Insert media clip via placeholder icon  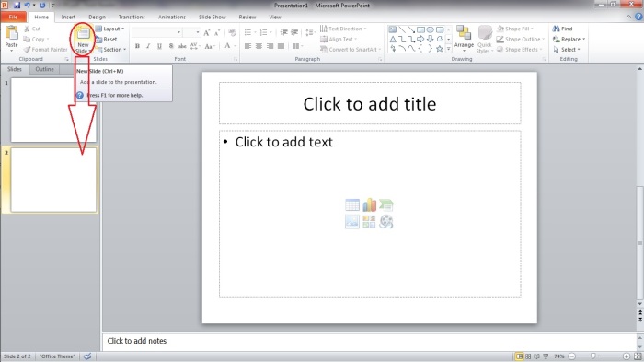[x=386, y=222]
